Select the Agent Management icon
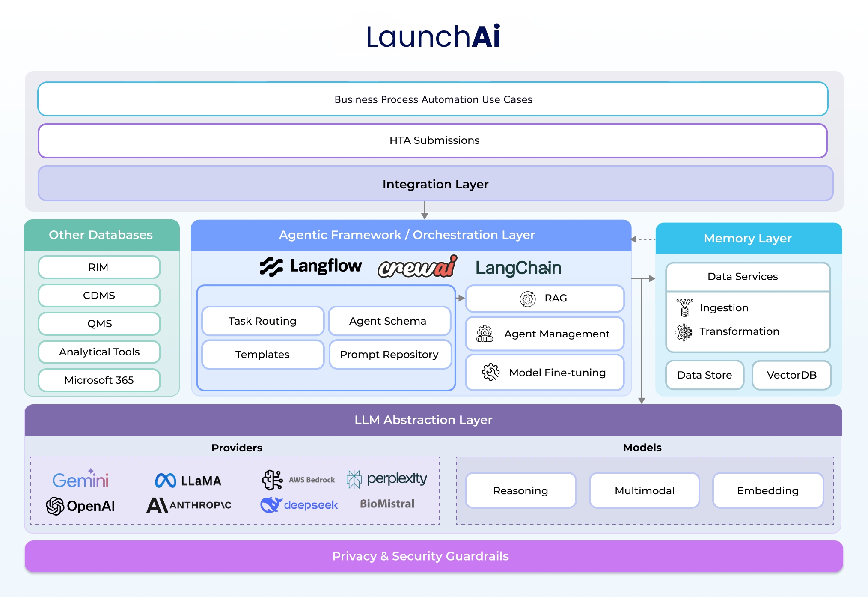The height and width of the screenshot is (597, 868). [x=484, y=334]
